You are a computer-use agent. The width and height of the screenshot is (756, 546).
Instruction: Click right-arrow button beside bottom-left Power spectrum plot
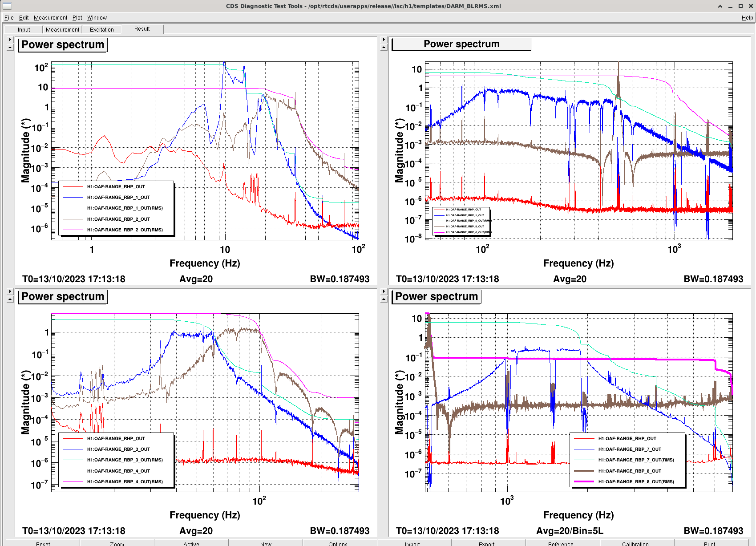[10, 291]
